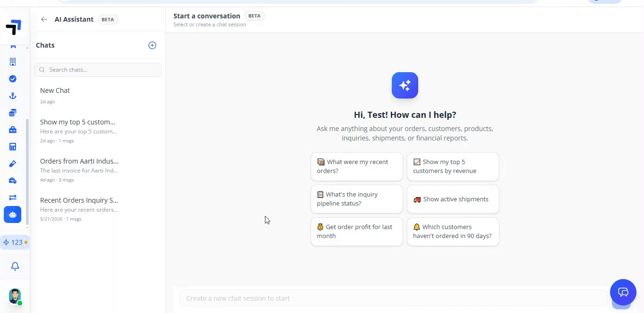644x313 pixels.
Task: Open notifications bell
Action: [15, 266]
